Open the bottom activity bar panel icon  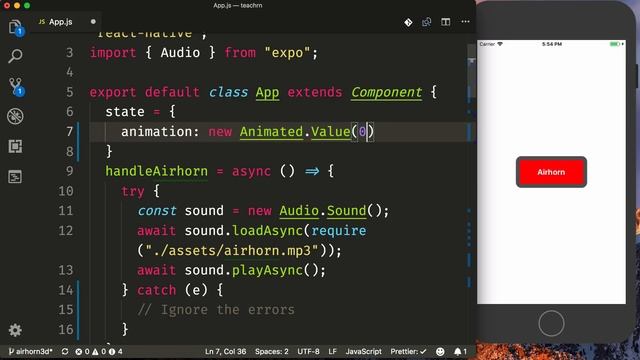(x=15, y=177)
